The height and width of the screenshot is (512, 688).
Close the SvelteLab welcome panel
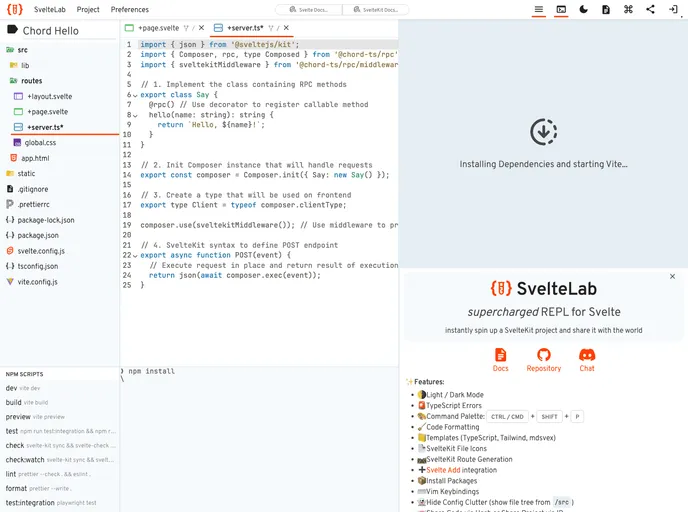672,276
